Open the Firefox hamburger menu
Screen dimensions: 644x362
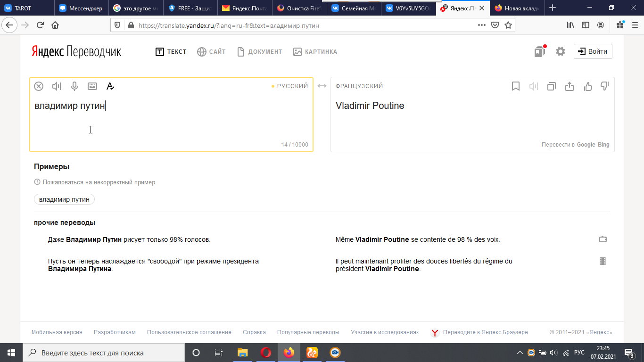tap(635, 25)
